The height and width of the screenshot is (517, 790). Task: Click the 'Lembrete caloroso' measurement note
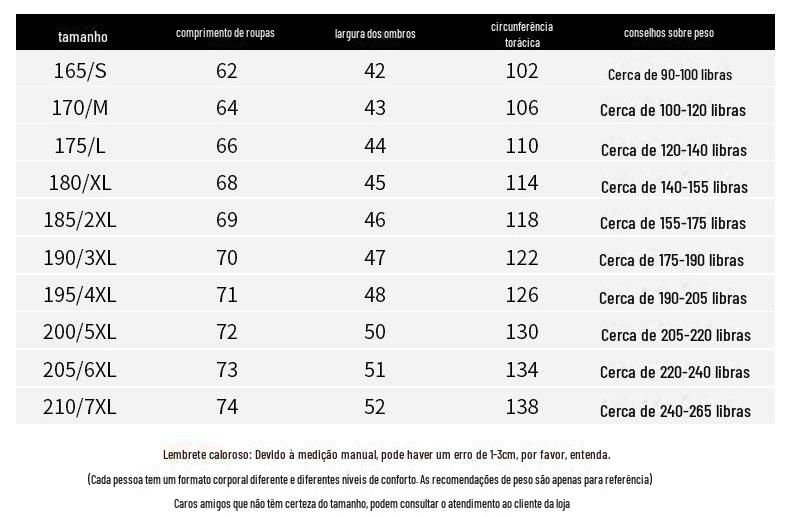click(386, 455)
